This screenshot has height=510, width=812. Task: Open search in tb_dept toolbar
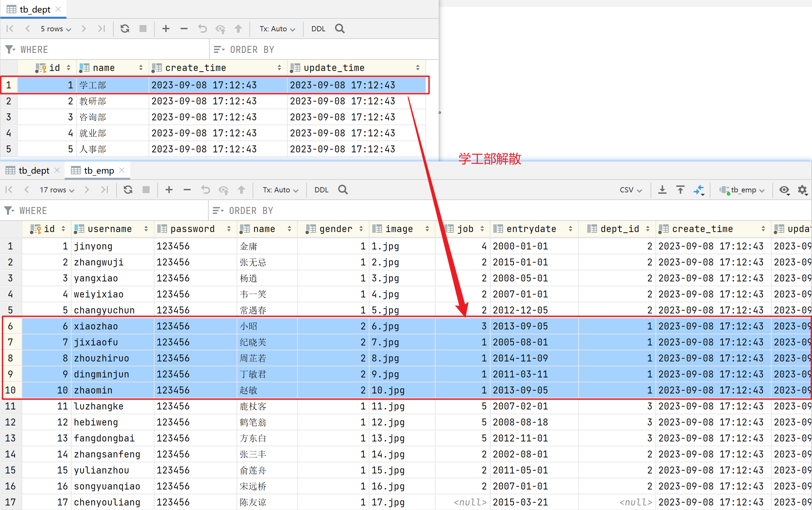340,29
